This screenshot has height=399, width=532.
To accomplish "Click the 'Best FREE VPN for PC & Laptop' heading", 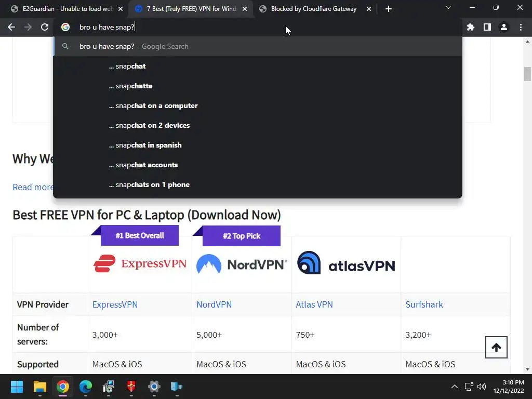I will pyautogui.click(x=147, y=215).
